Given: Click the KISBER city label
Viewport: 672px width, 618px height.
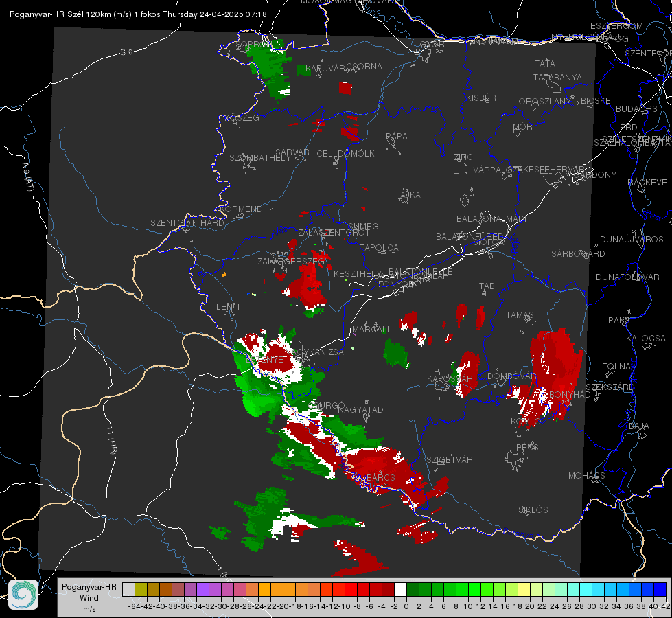Looking at the screenshot, I should [x=481, y=98].
